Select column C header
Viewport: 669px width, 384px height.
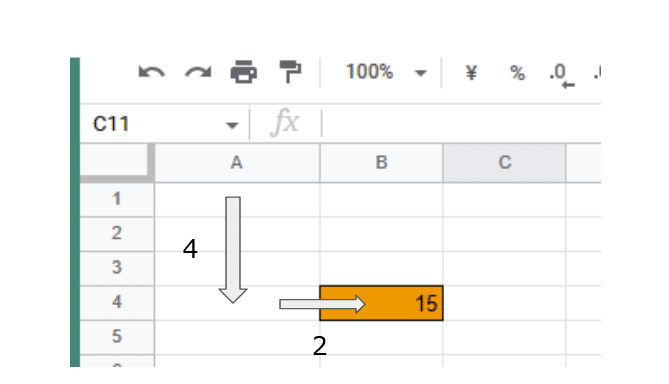[505, 163]
